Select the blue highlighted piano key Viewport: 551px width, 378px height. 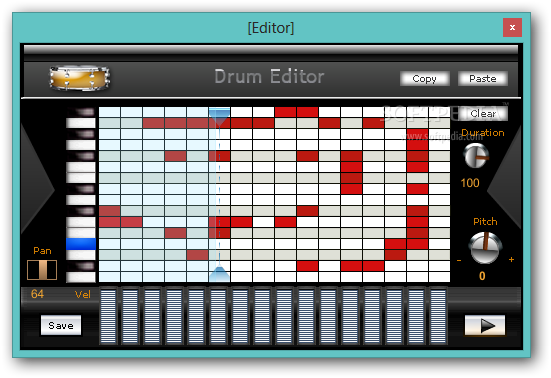click(81, 244)
